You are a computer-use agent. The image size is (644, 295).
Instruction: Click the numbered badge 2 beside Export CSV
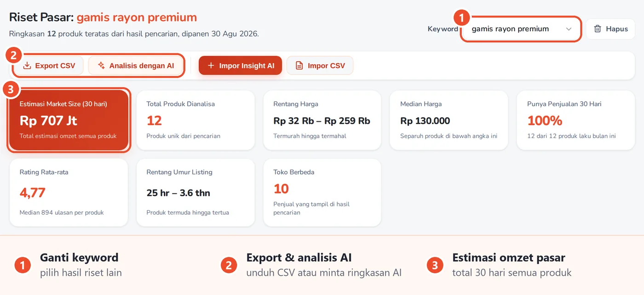click(x=13, y=55)
